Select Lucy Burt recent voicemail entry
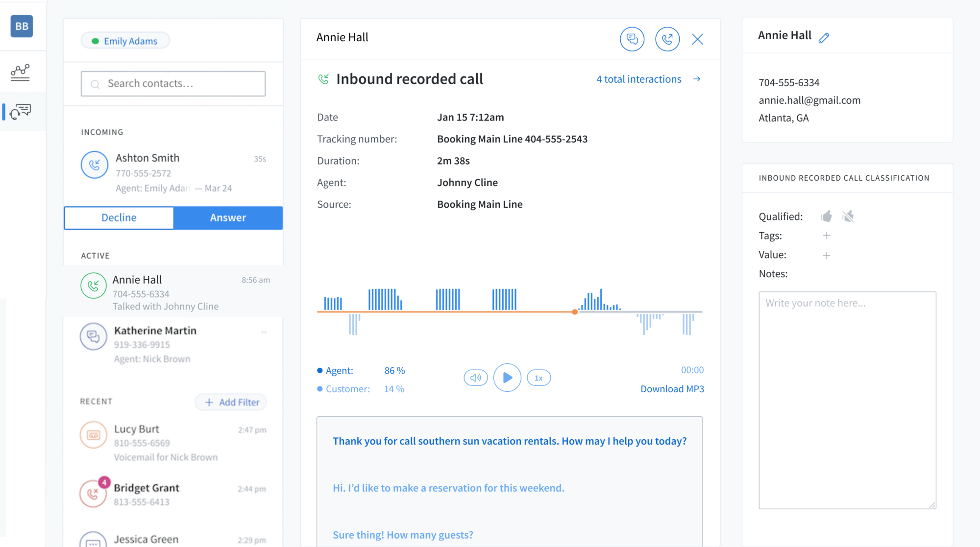Image resolution: width=980 pixels, height=547 pixels. pos(173,442)
